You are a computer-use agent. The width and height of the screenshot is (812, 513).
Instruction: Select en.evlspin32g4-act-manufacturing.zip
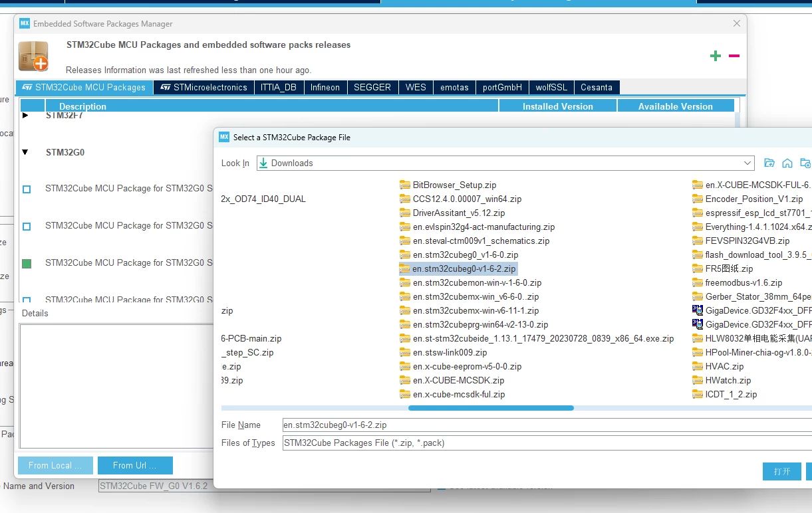477,227
